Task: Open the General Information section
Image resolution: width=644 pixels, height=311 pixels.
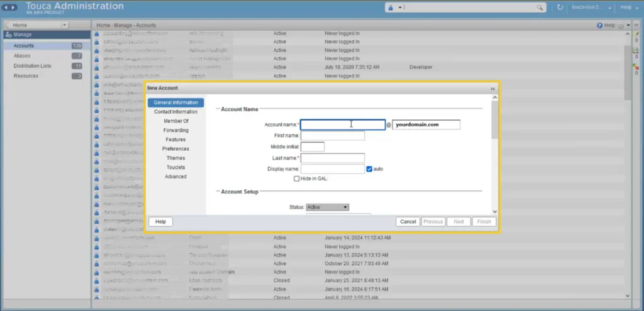Action: (176, 102)
